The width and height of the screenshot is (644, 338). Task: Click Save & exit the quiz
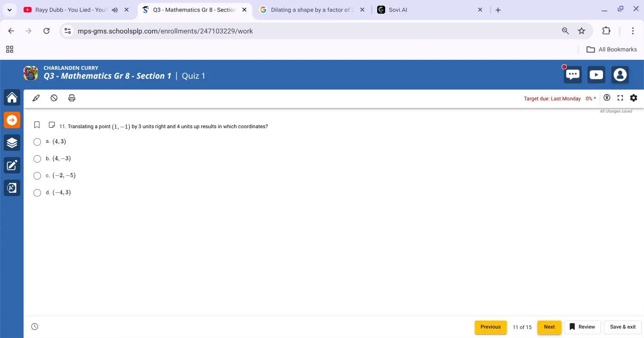point(622,327)
